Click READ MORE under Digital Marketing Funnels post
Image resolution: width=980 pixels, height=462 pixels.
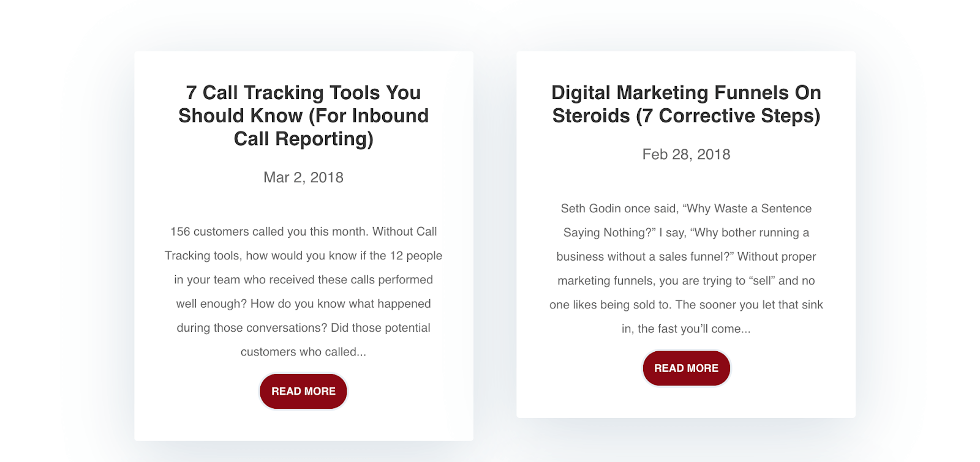click(x=686, y=368)
